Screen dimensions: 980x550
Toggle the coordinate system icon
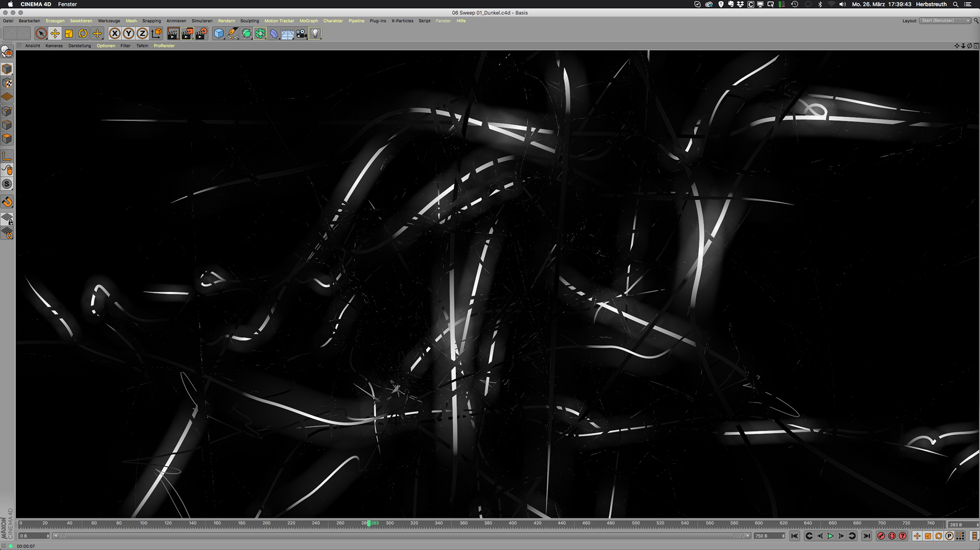tap(156, 34)
